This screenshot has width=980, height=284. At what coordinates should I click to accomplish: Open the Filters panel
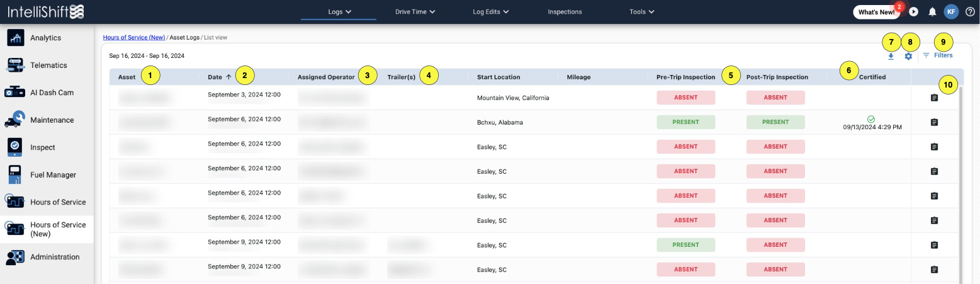(x=937, y=55)
